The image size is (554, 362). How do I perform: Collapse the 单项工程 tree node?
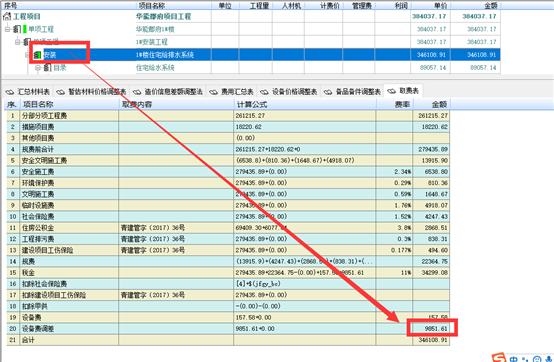coord(8,29)
